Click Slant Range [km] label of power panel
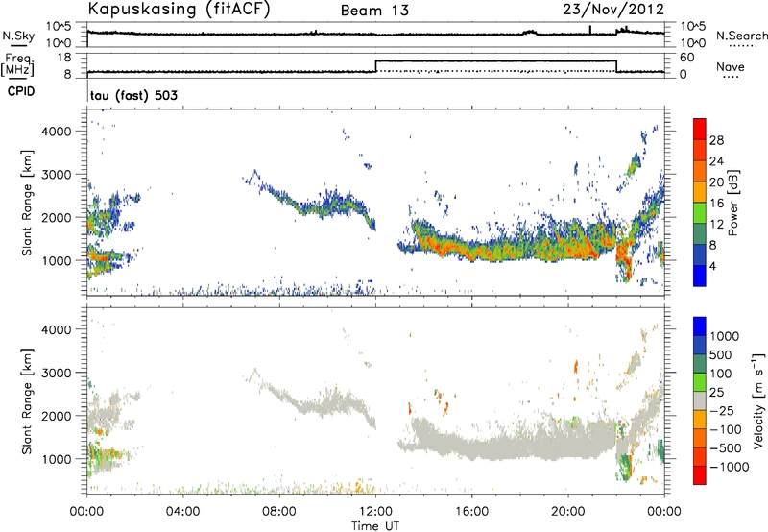The height and width of the screenshot is (532, 768). click(27, 203)
